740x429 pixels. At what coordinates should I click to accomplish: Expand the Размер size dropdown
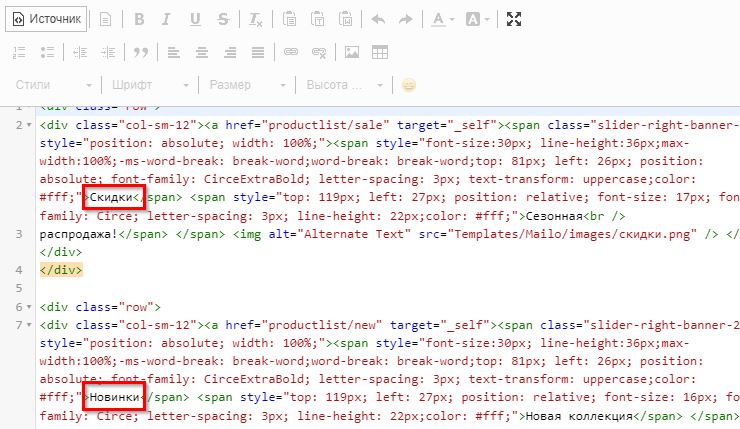244,85
